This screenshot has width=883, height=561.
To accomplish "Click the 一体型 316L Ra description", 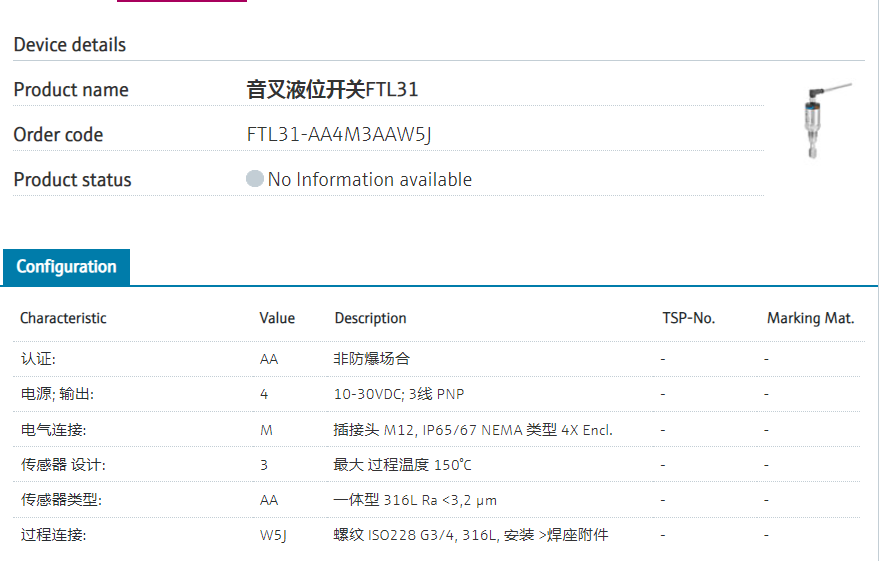I will coord(415,500).
